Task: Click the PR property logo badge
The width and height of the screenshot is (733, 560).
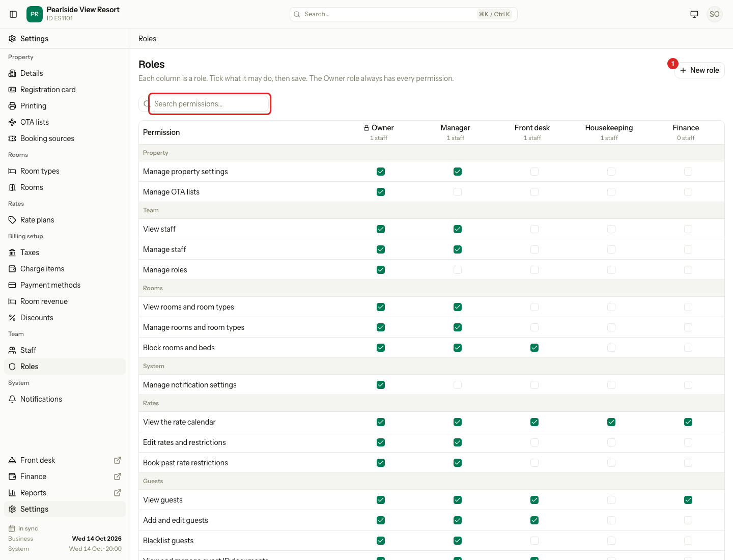Action: [35, 14]
